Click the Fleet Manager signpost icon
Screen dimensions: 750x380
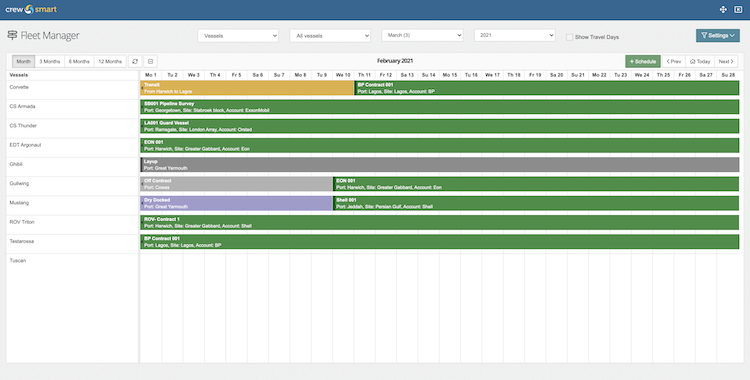click(12, 35)
